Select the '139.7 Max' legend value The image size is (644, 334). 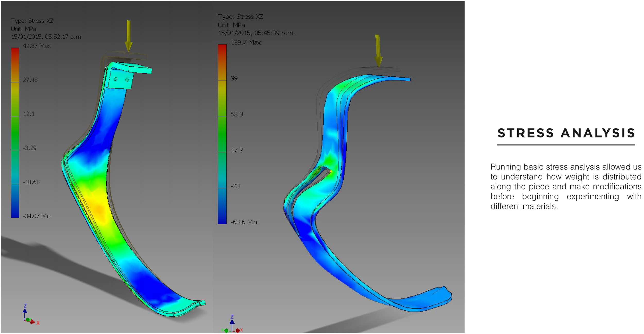[246, 42]
